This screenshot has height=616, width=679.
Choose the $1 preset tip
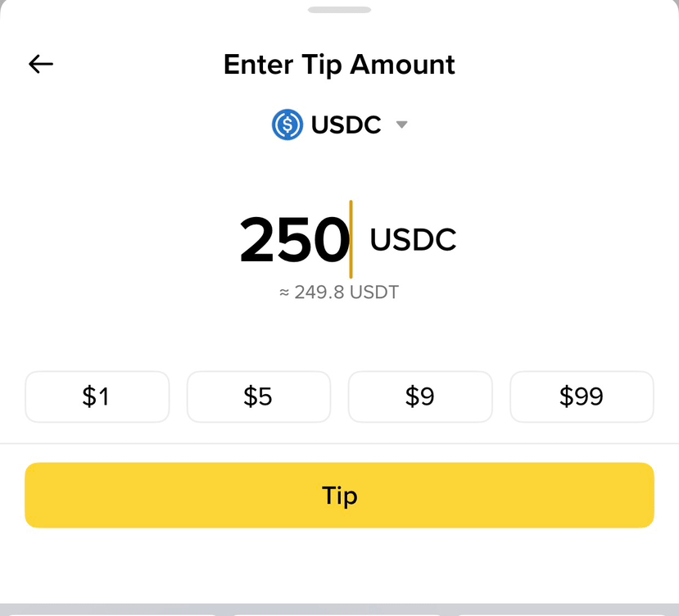(x=97, y=396)
